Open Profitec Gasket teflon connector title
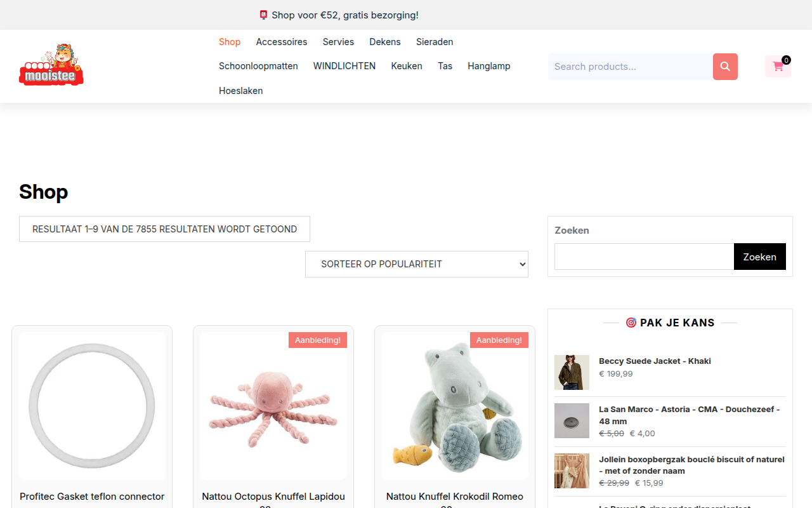The width and height of the screenshot is (812, 508). [x=92, y=497]
